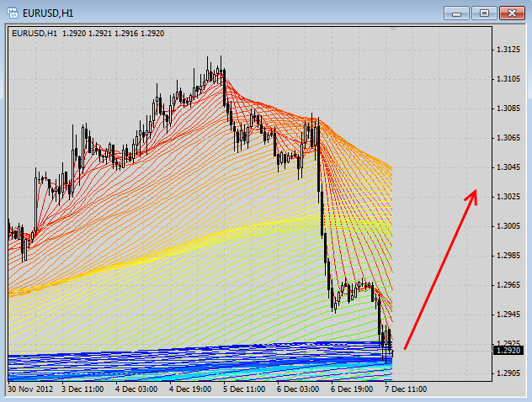Click the chart shift triangle marker at top
Viewport: 532px width, 402px height.
pos(393,29)
